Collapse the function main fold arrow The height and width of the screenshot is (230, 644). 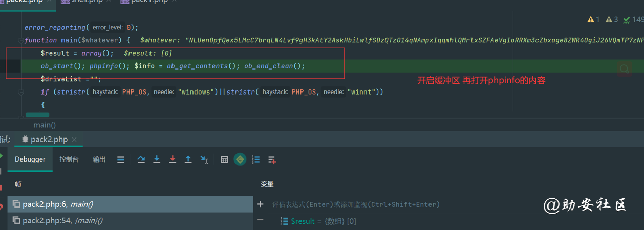tap(21, 40)
